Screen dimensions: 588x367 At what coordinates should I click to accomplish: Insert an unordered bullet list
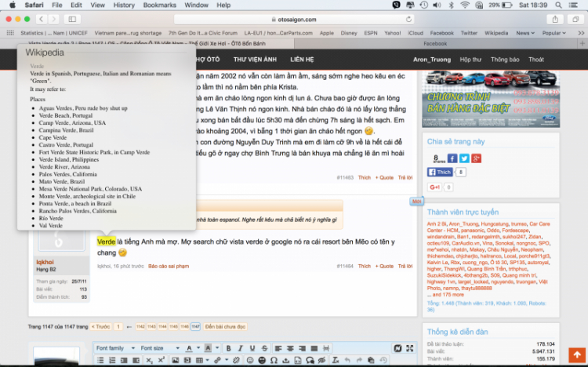(x=100, y=360)
